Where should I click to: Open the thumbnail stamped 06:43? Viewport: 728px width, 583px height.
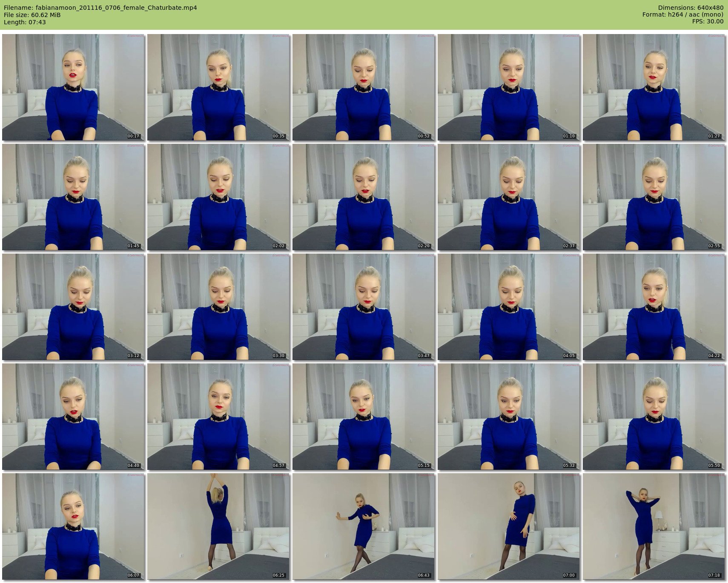[x=364, y=526]
